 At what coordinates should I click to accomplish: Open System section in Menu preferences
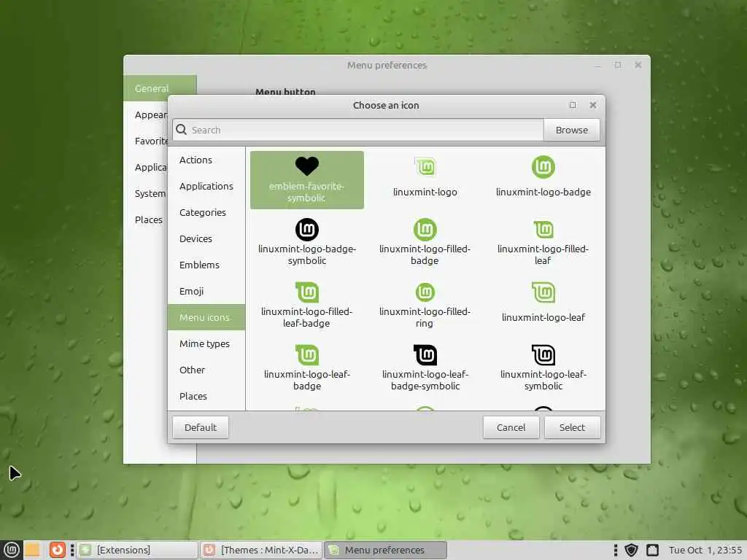tap(150, 193)
